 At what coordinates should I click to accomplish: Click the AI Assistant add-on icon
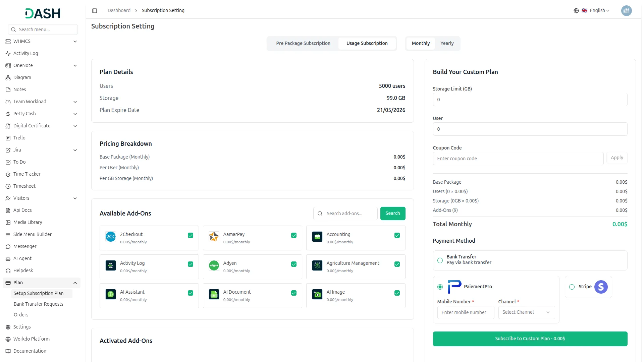coord(111,294)
